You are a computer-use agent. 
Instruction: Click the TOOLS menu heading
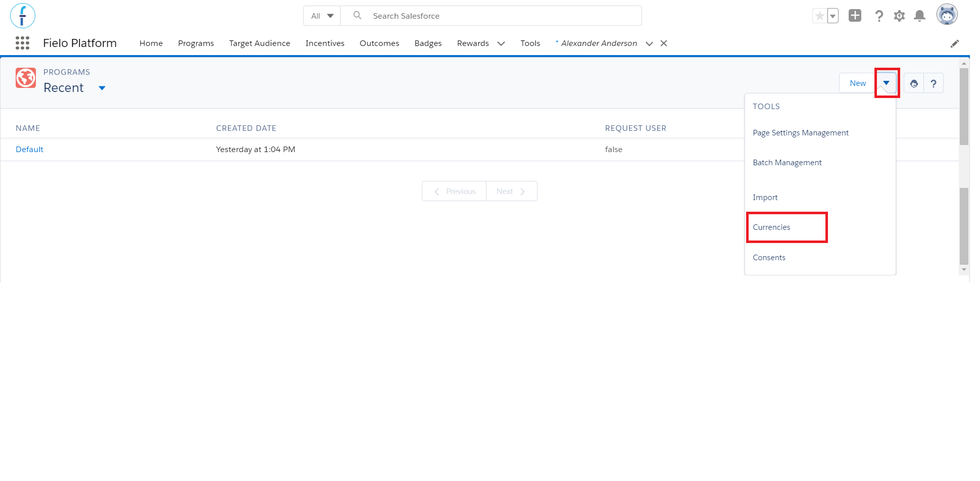click(766, 107)
